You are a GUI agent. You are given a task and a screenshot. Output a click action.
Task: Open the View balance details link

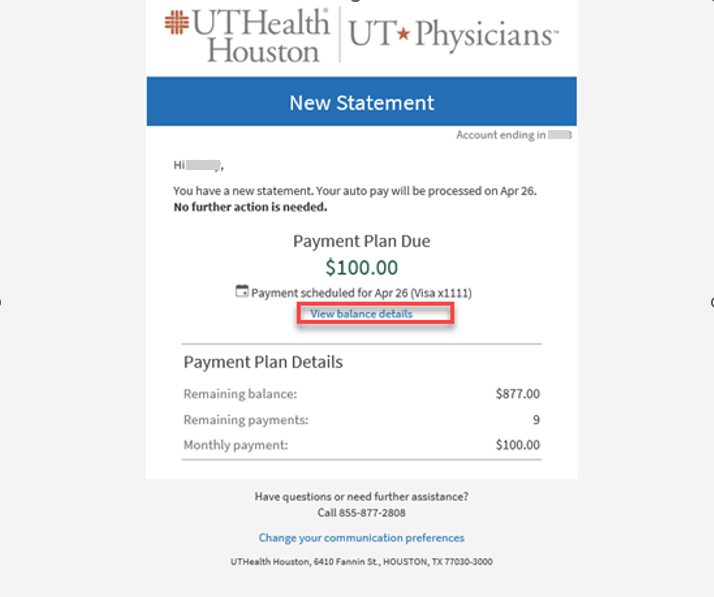(x=361, y=314)
